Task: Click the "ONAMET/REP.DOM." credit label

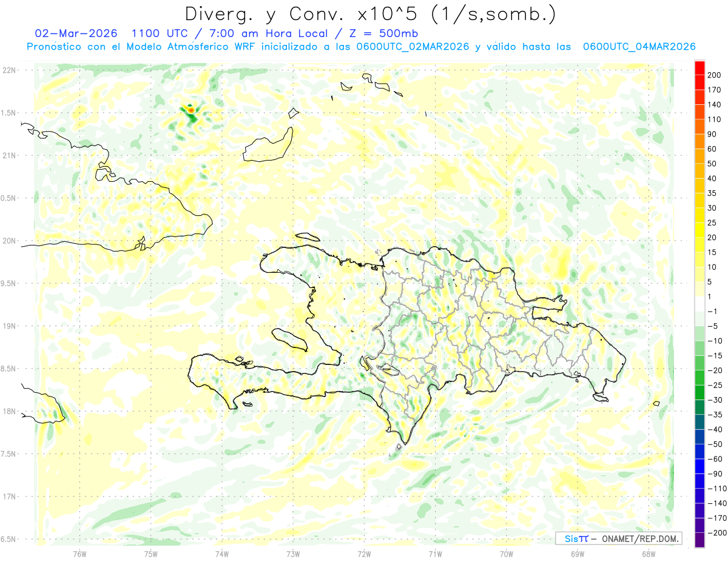Action: click(641, 538)
